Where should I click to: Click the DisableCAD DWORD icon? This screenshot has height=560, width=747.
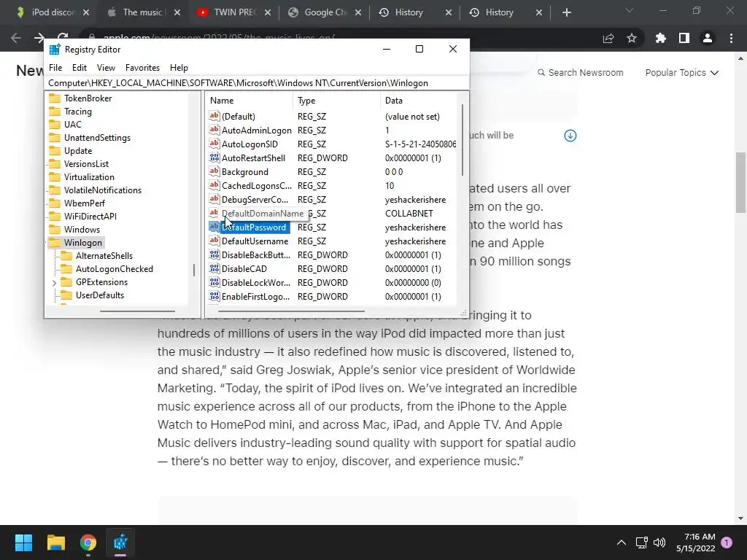[214, 268]
